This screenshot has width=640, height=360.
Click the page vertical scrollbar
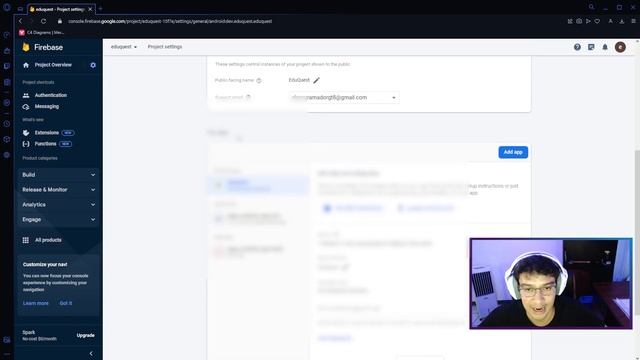[637, 233]
